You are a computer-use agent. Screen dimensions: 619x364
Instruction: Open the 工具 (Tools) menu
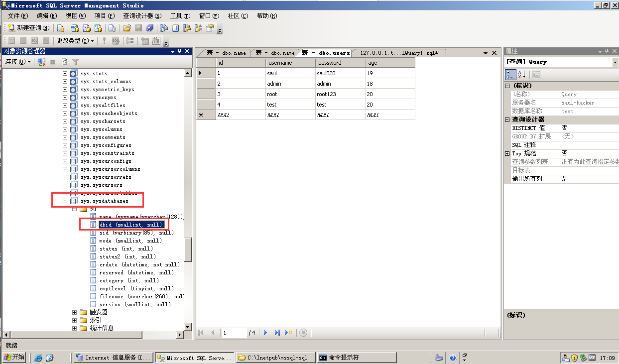tap(180, 16)
